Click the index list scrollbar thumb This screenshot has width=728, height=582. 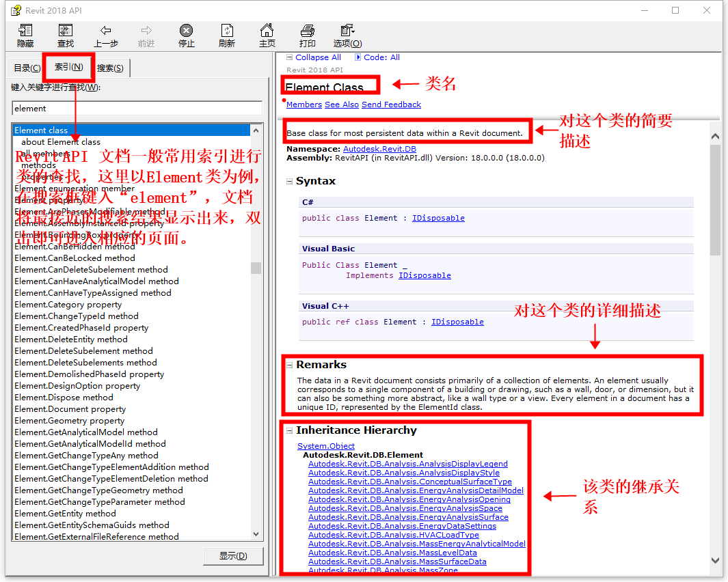tap(256, 268)
